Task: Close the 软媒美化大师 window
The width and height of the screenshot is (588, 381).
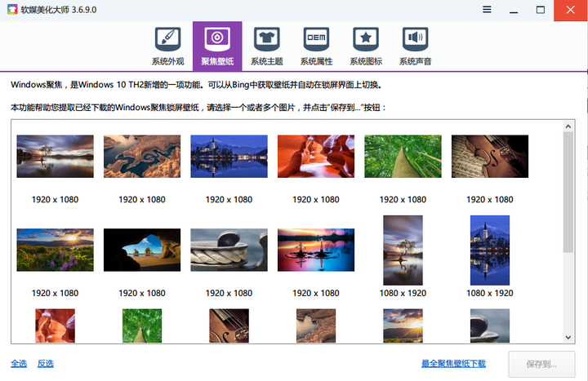Action: 571,10
